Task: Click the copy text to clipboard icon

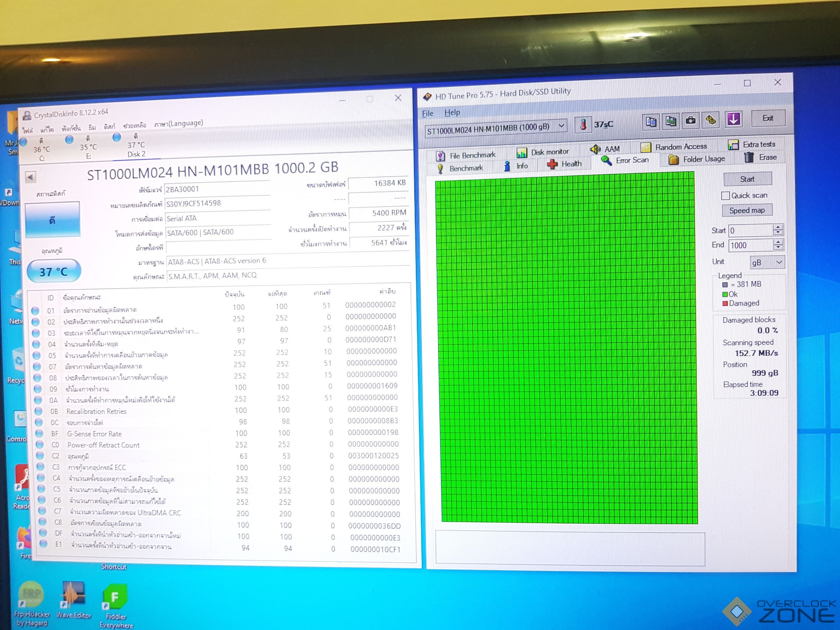Action: click(x=651, y=122)
